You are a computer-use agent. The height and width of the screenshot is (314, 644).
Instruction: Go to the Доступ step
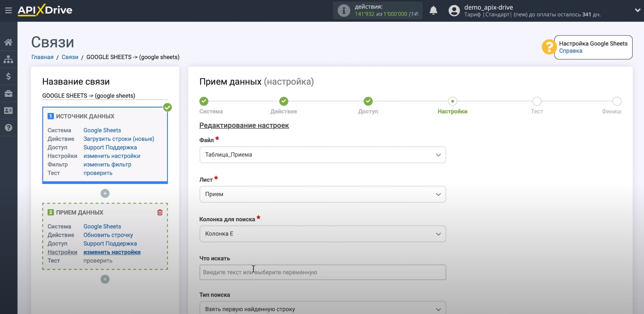[x=368, y=101]
